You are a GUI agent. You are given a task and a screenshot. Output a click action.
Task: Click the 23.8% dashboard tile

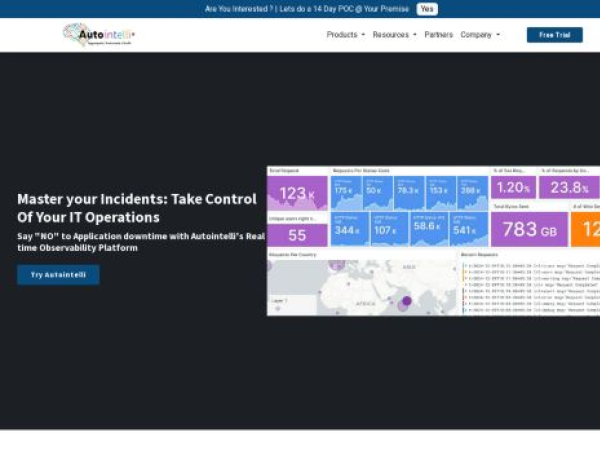coord(569,188)
